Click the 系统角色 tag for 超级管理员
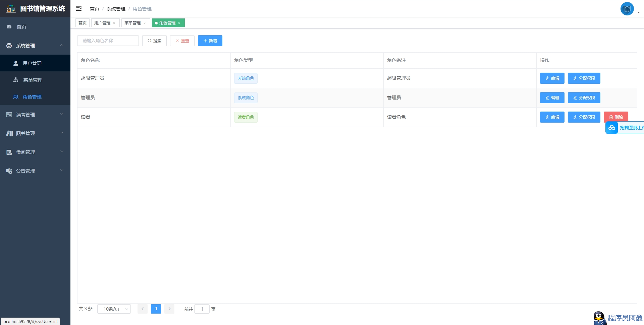 pos(246,78)
